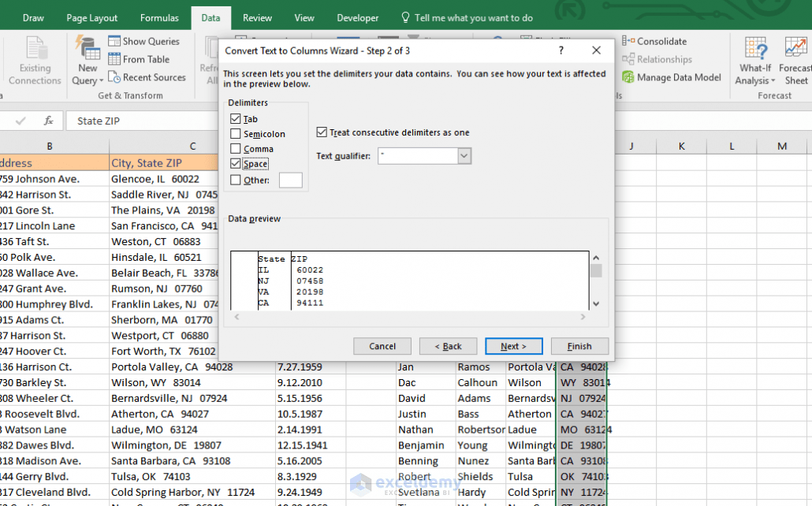Disable Treat consecutive delimiters as one
This screenshot has width=812, height=506.
[322, 132]
